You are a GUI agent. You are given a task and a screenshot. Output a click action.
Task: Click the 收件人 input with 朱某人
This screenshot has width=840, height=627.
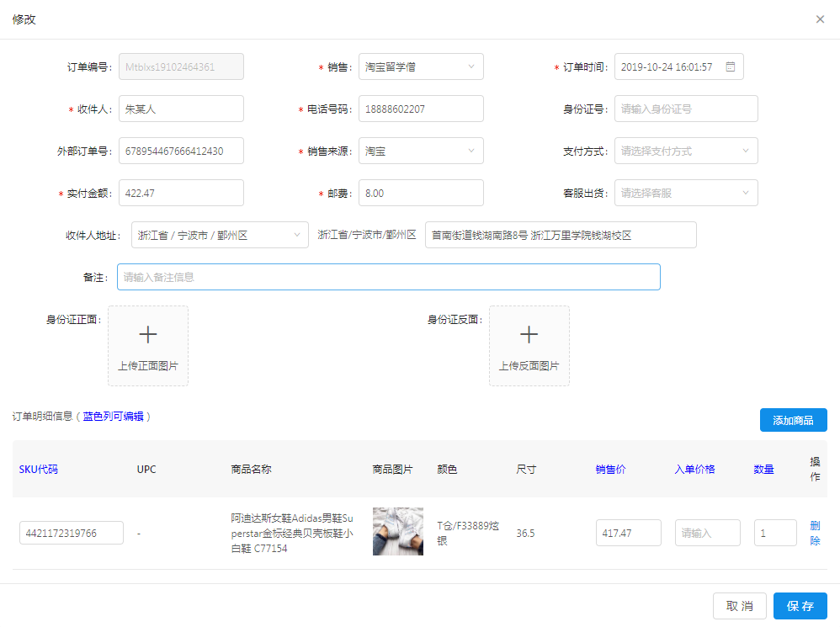coord(181,109)
